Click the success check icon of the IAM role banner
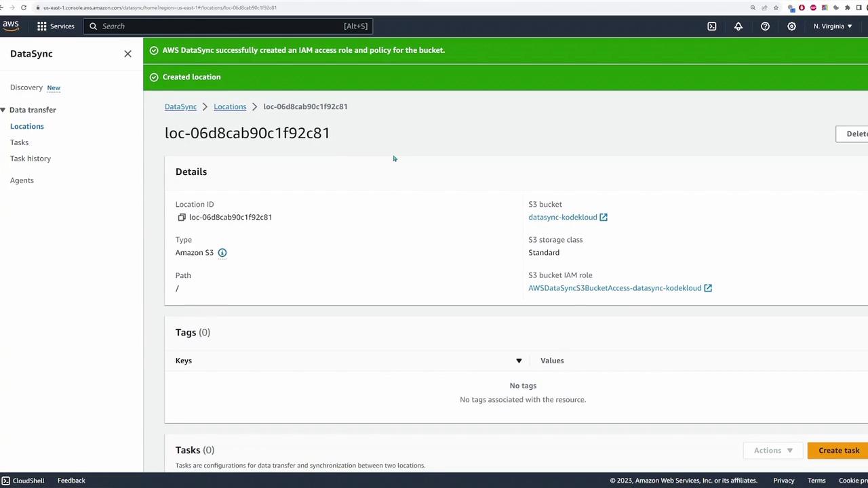 (x=154, y=50)
